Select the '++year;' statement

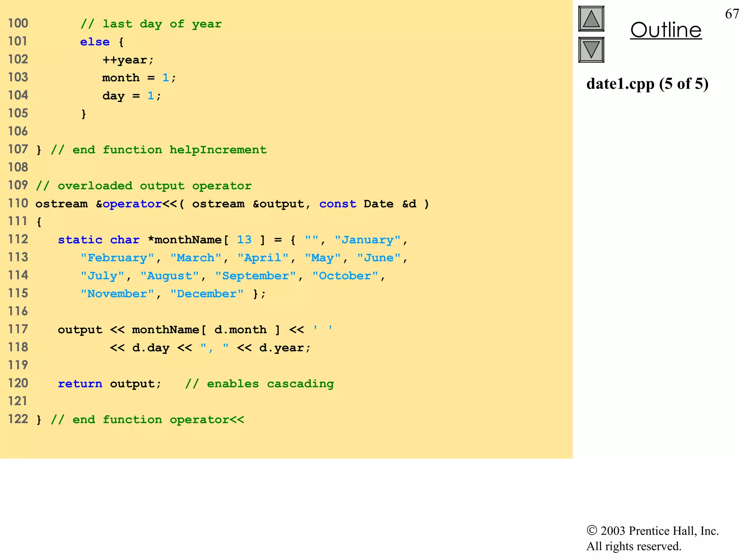(128, 60)
